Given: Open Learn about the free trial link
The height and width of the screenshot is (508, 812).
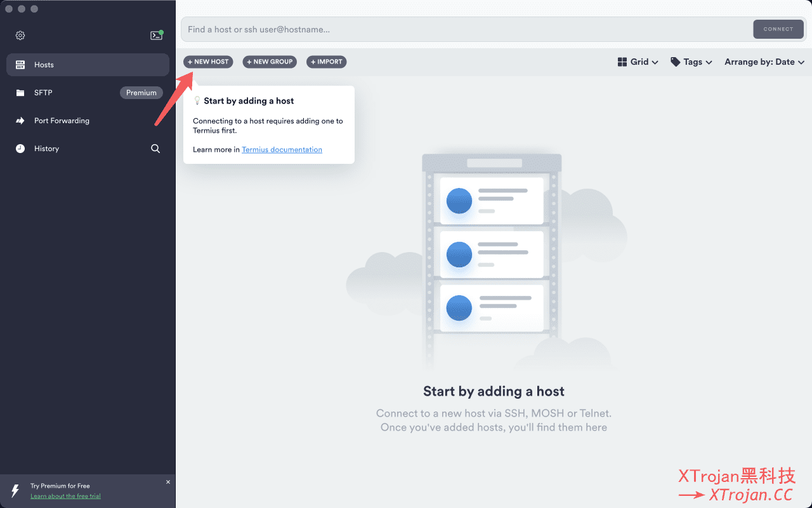Looking at the screenshot, I should (x=65, y=496).
